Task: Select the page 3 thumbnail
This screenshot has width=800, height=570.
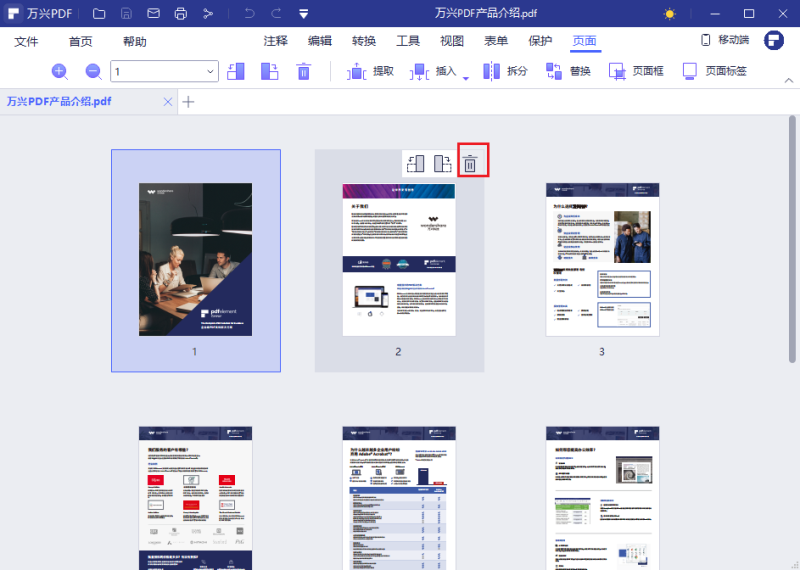Action: tap(602, 260)
